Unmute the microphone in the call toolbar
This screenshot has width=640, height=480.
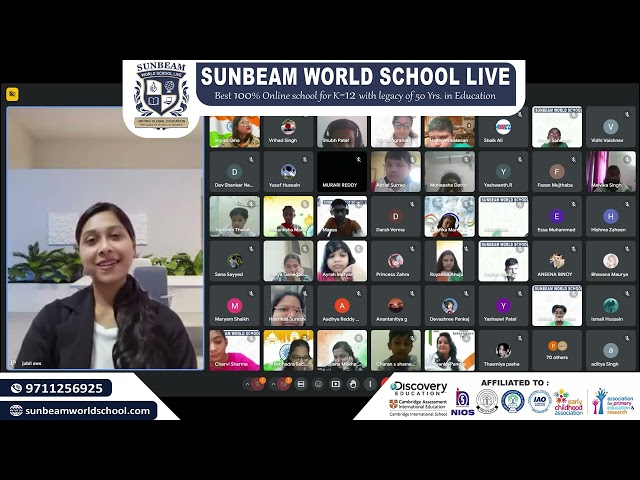[258, 384]
